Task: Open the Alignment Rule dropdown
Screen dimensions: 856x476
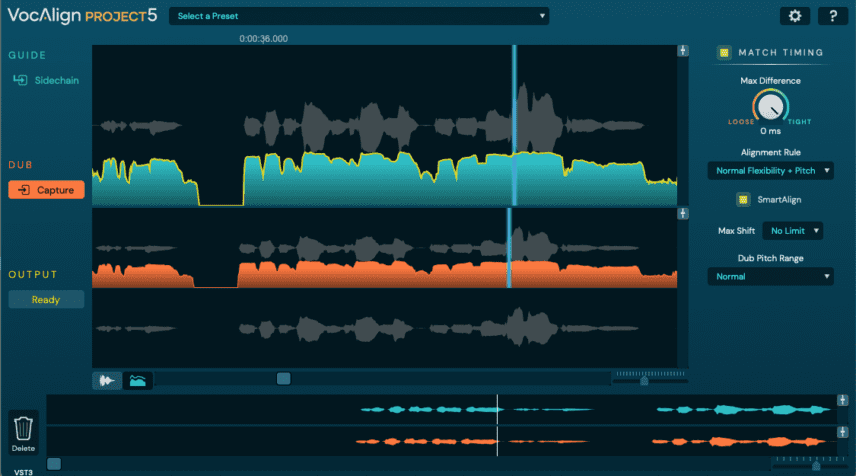Action: coord(770,170)
